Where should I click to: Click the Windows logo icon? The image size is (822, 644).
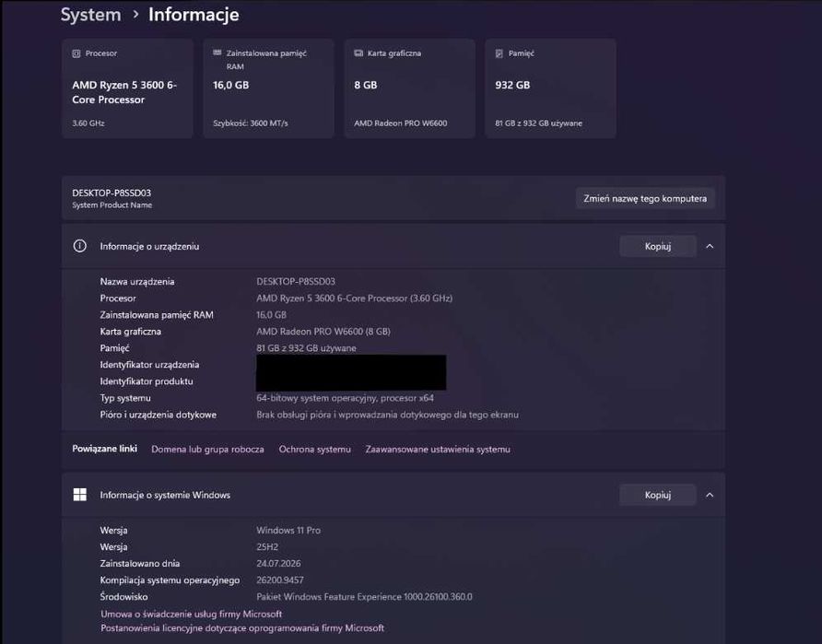point(79,495)
